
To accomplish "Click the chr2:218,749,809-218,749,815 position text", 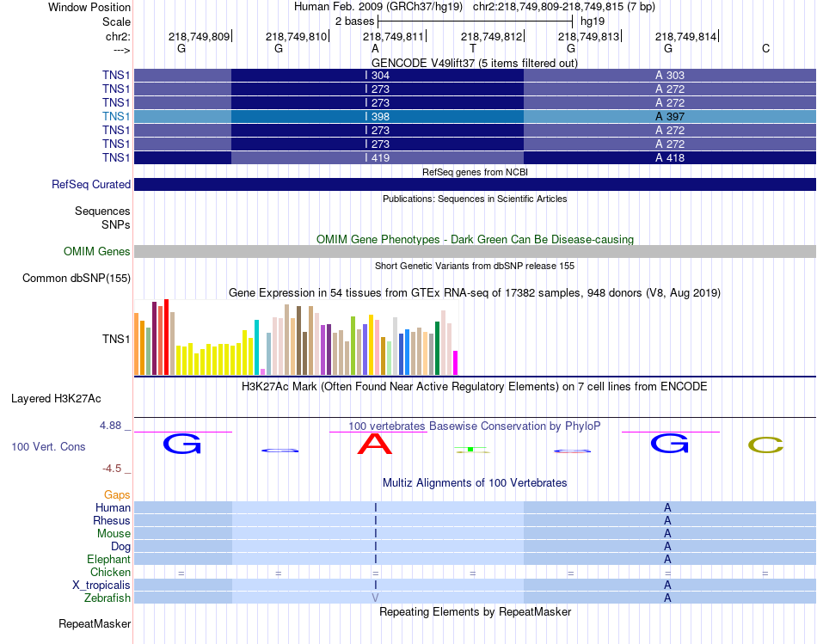I will point(564,7).
